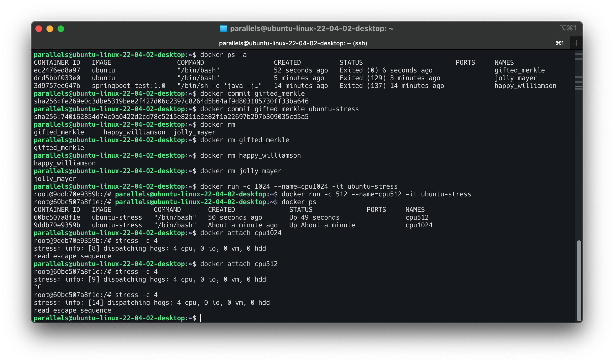The image size is (614, 364).
Task: Click stress info [9] dispatching hogs line
Action: pyautogui.click(x=150, y=279)
